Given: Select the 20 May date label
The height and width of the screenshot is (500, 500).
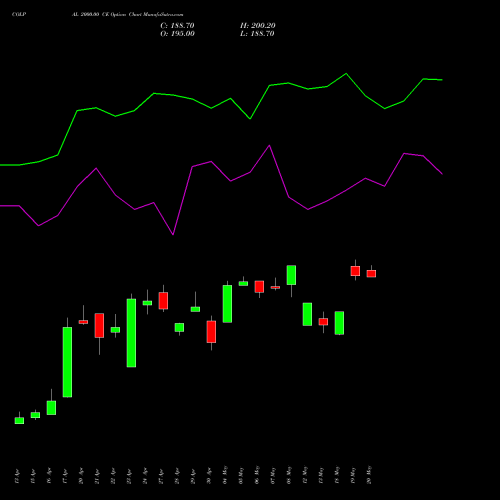Looking at the screenshot, I should click(x=369, y=475).
